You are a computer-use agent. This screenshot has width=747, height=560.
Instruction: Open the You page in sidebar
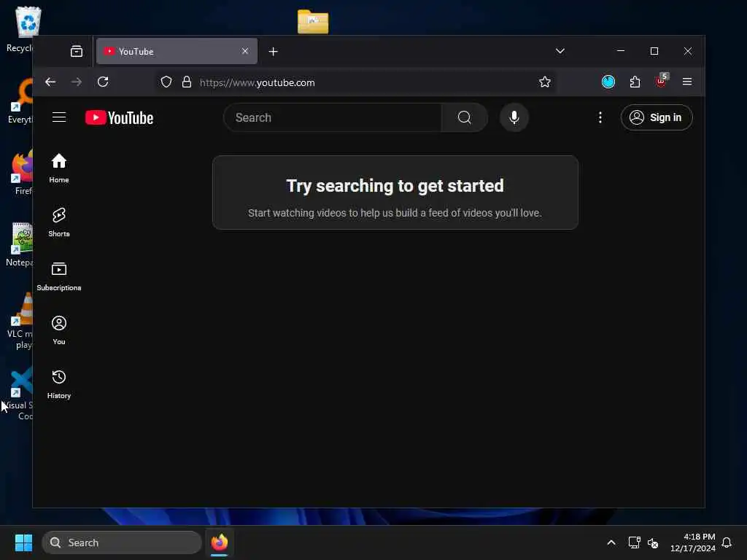click(x=59, y=330)
